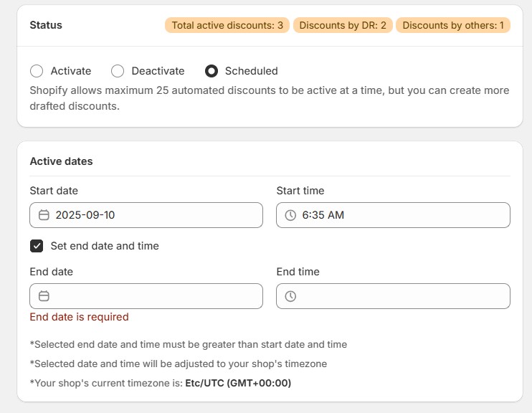Click the Total active discounts: 3 badge

[227, 26]
